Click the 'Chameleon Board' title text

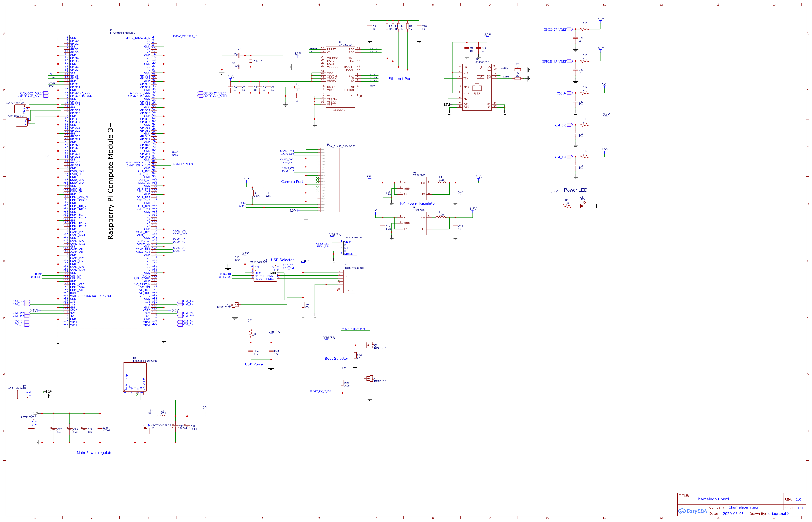point(712,499)
